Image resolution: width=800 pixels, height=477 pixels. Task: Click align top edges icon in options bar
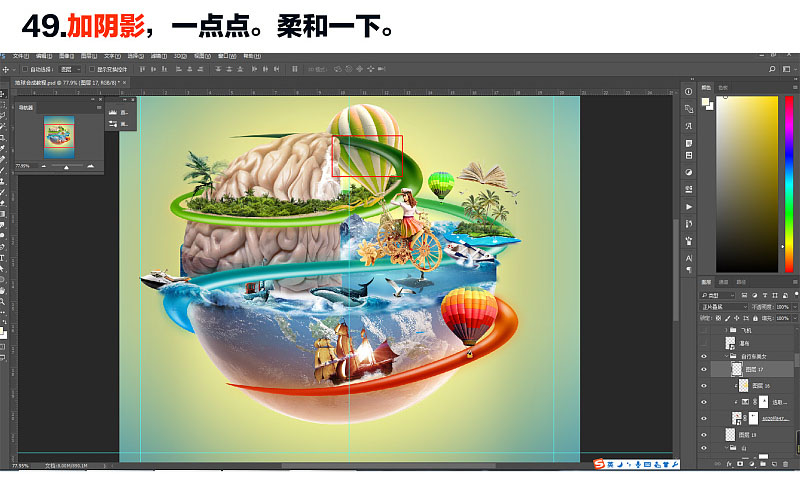tap(142, 69)
